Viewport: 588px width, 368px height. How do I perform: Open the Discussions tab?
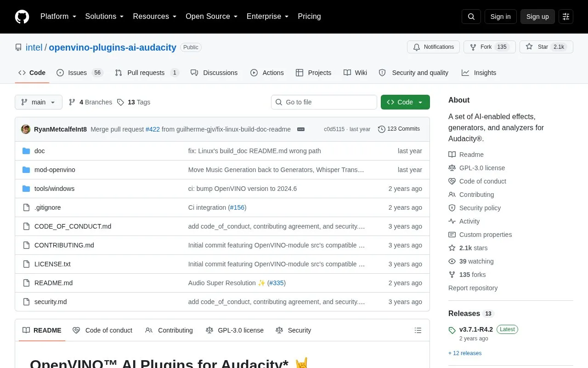pos(214,73)
